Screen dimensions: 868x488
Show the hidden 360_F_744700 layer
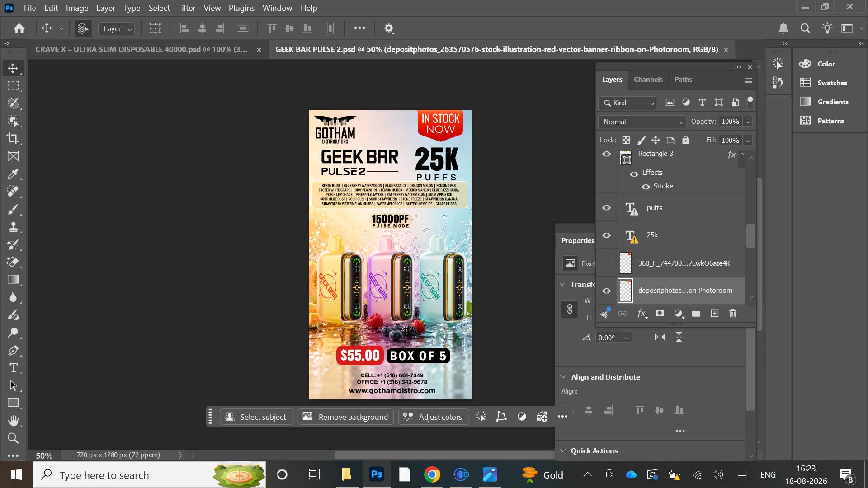point(606,263)
